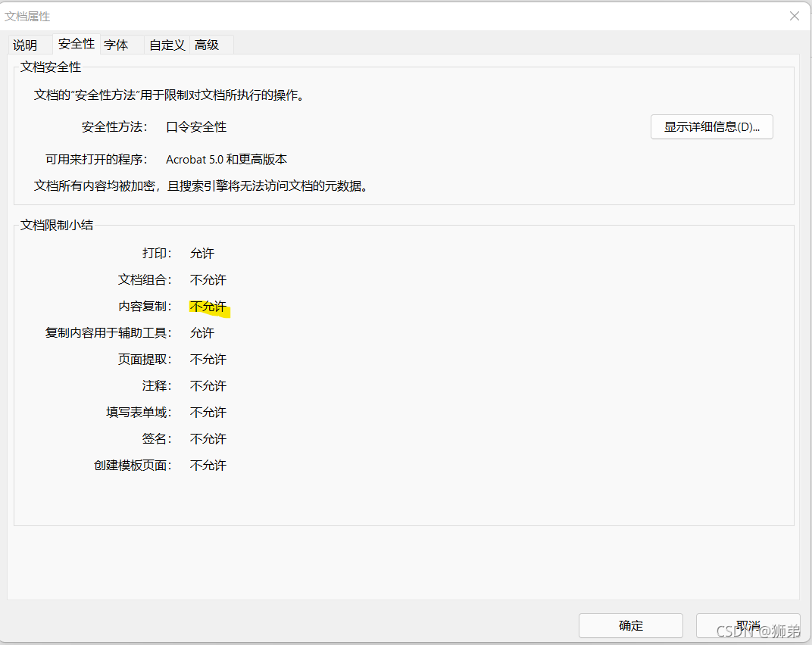The width and height of the screenshot is (812, 645).
Task: Click the 签名 restriction entry
Action: pyautogui.click(x=156, y=438)
